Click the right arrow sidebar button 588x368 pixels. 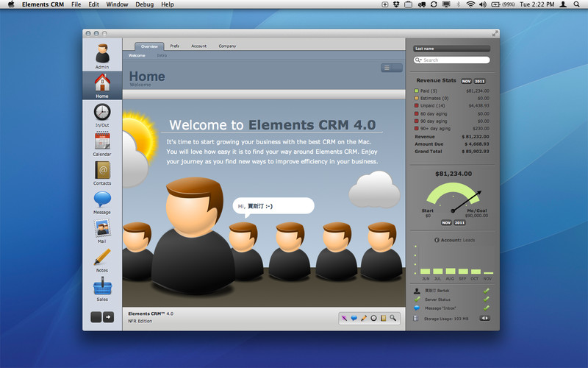pos(108,317)
